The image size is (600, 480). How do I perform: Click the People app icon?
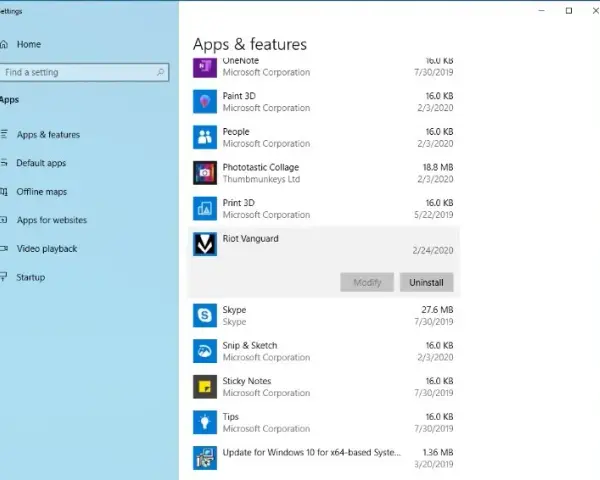[205, 137]
